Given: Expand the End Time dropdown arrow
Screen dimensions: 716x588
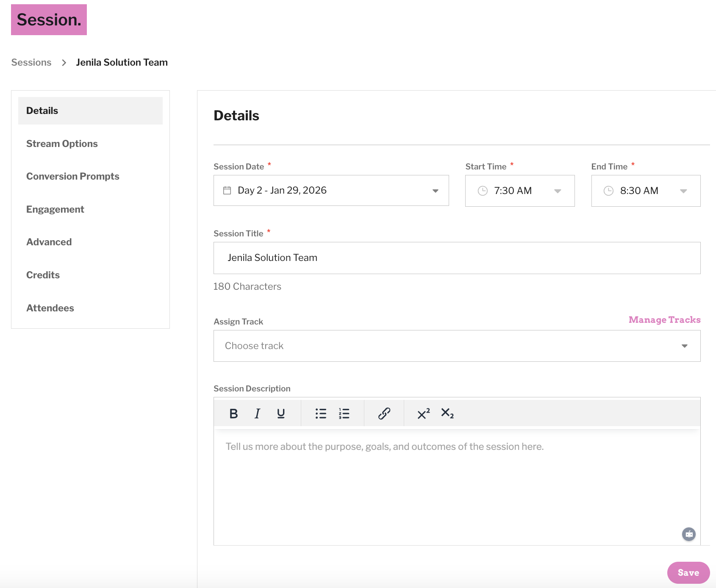Looking at the screenshot, I should point(683,191).
